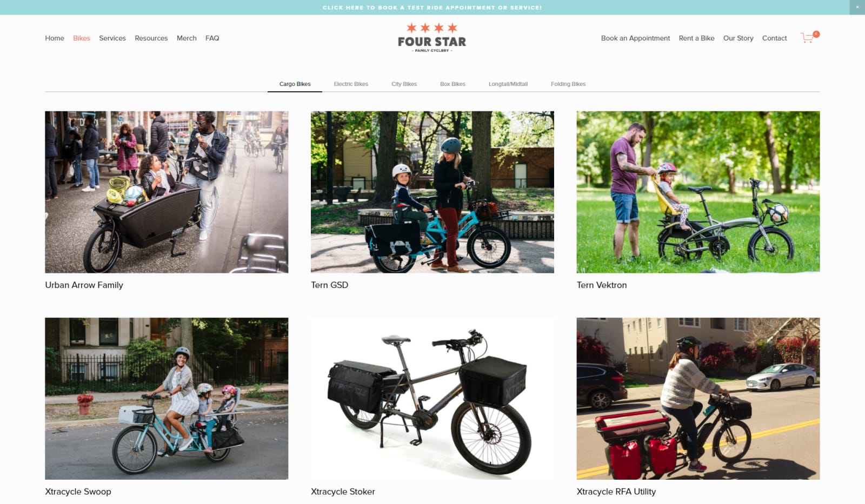
Task: Show the Box Bikes category tab
Action: point(453,84)
